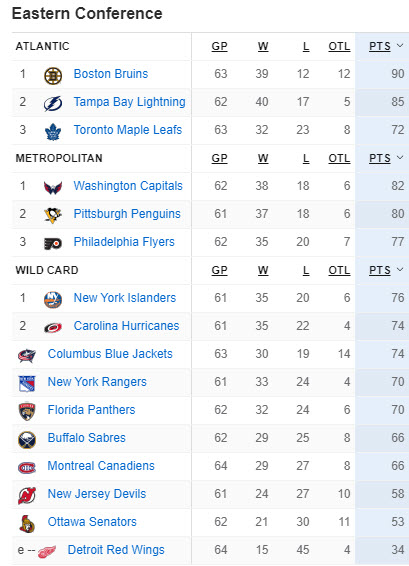Click the Tampa Bay Lightning logo
Screen dimensions: 409x566
coord(53,104)
